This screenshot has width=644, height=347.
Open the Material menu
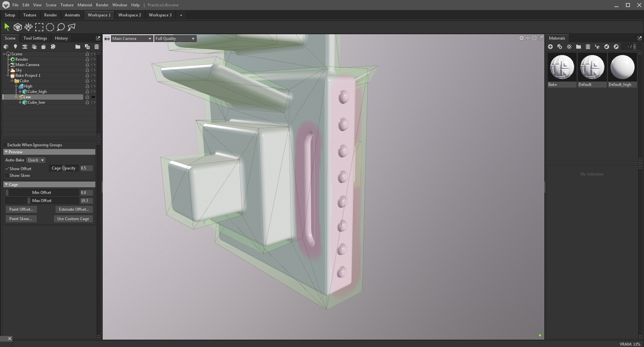(x=85, y=5)
